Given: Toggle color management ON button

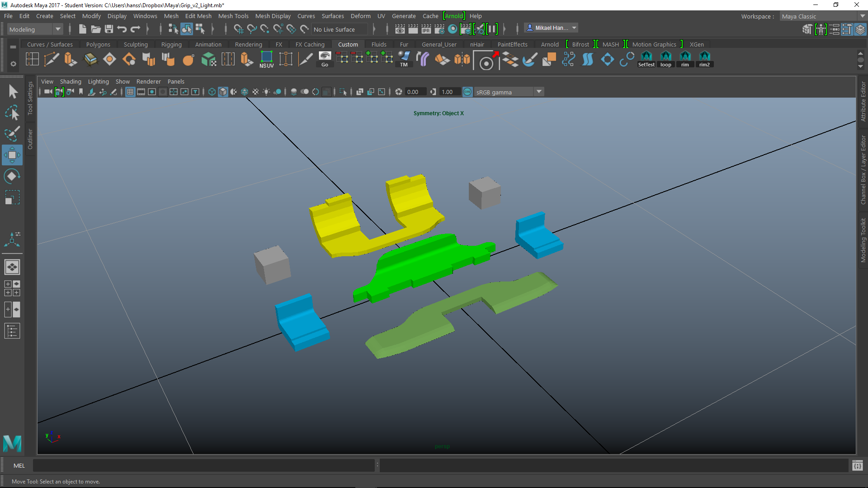Looking at the screenshot, I should [467, 92].
